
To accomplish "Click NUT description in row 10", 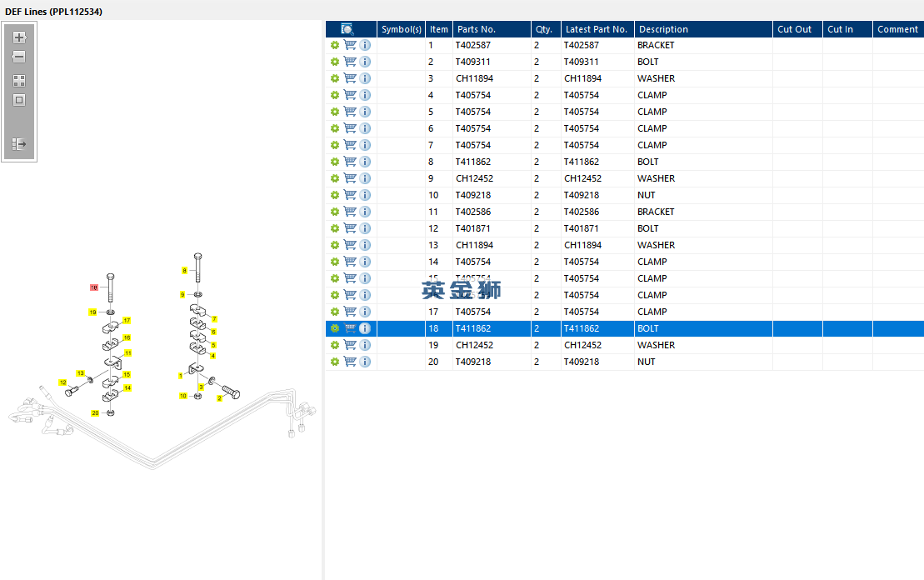I will pyautogui.click(x=647, y=195).
